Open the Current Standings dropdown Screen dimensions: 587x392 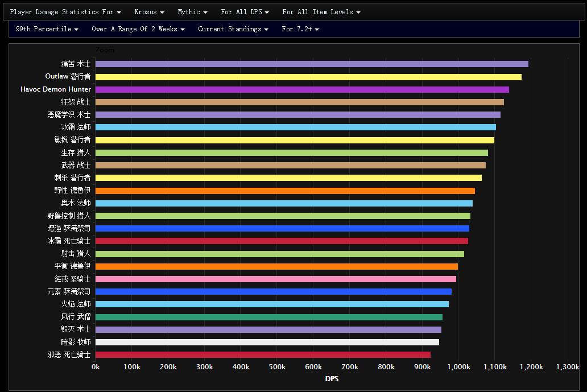tap(233, 29)
